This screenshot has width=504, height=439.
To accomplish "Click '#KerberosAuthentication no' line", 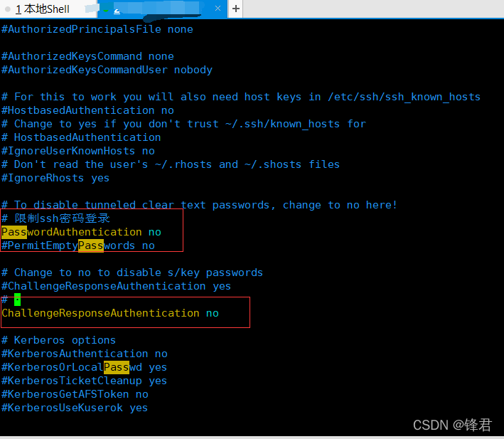I will (x=85, y=354).
